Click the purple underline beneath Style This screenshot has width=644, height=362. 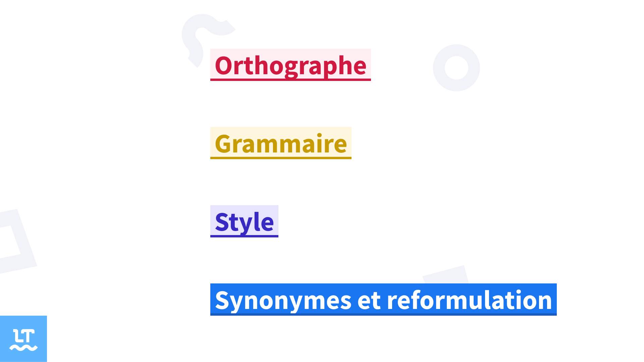[x=244, y=236]
